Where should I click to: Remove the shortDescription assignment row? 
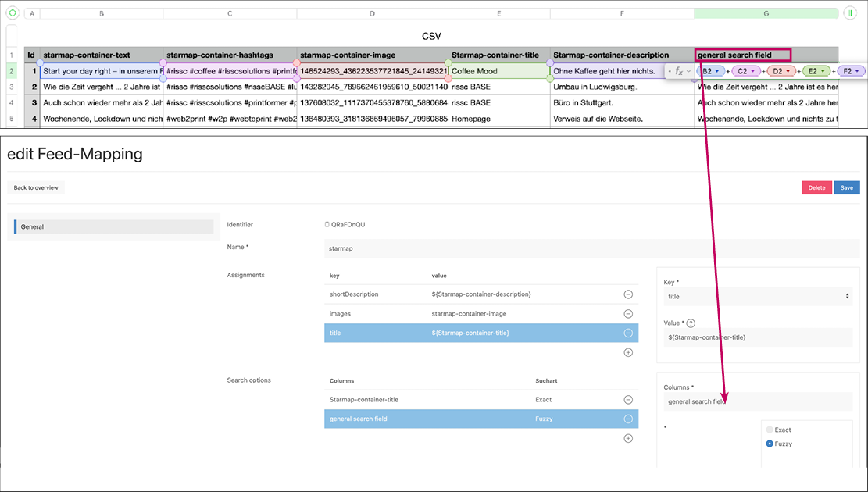[628, 294]
